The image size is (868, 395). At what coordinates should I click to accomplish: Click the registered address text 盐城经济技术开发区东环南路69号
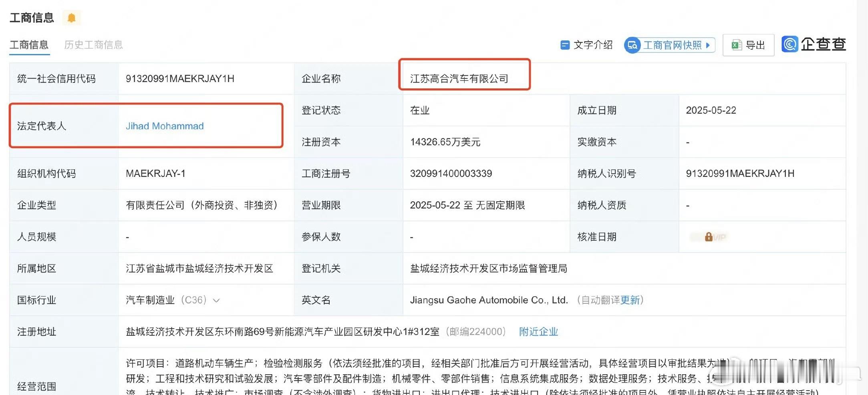pyautogui.click(x=199, y=332)
